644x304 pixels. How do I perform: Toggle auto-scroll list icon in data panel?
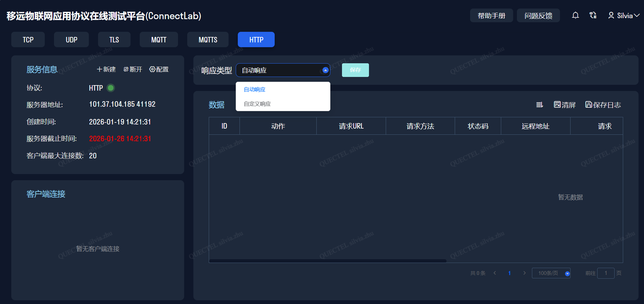point(539,105)
